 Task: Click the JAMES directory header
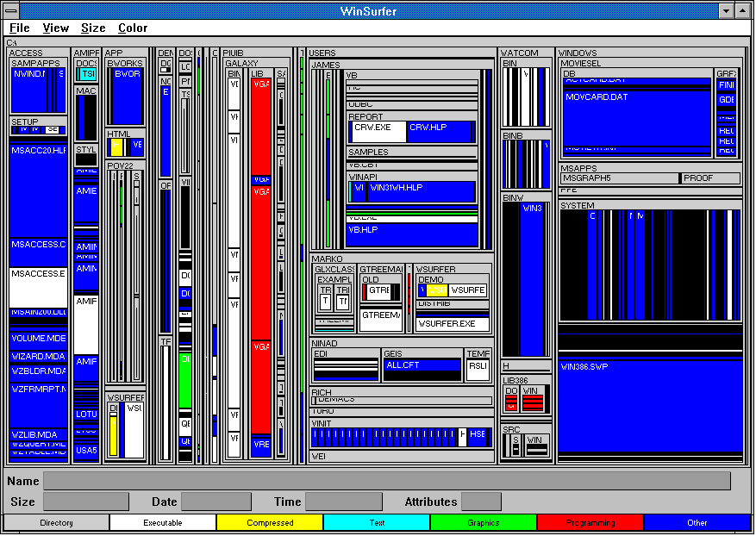pos(326,65)
